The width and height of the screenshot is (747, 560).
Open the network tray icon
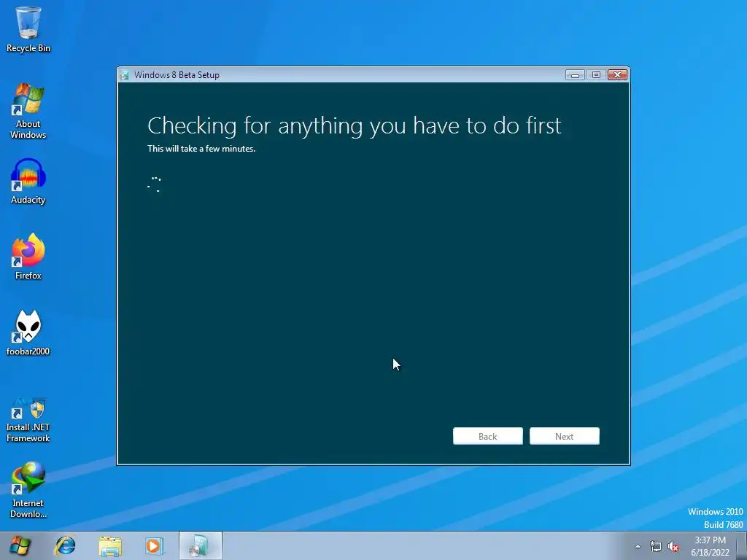[656, 546]
